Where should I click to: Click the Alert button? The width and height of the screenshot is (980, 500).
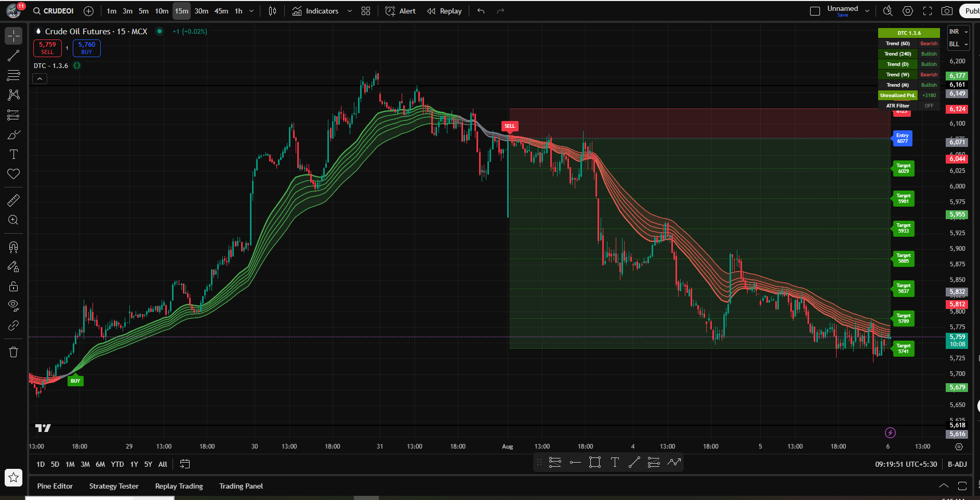pos(401,11)
